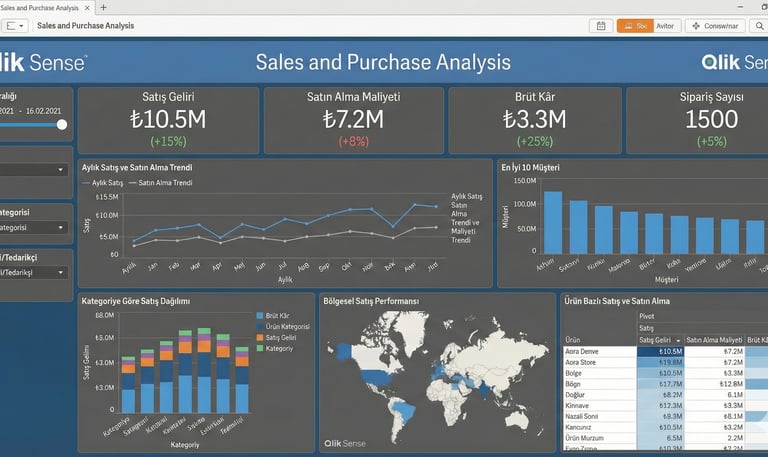Open a new tab with the plus icon
The image size is (768, 457).
103,7
